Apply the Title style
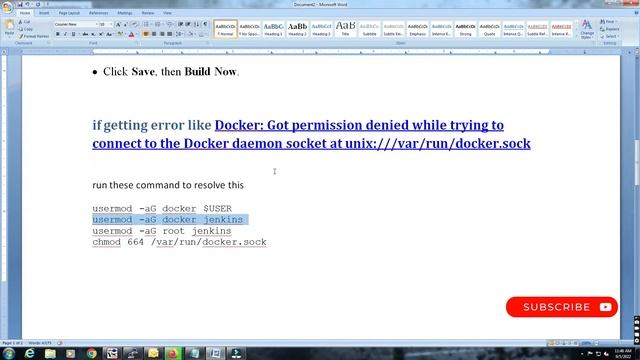 pyautogui.click(x=345, y=29)
